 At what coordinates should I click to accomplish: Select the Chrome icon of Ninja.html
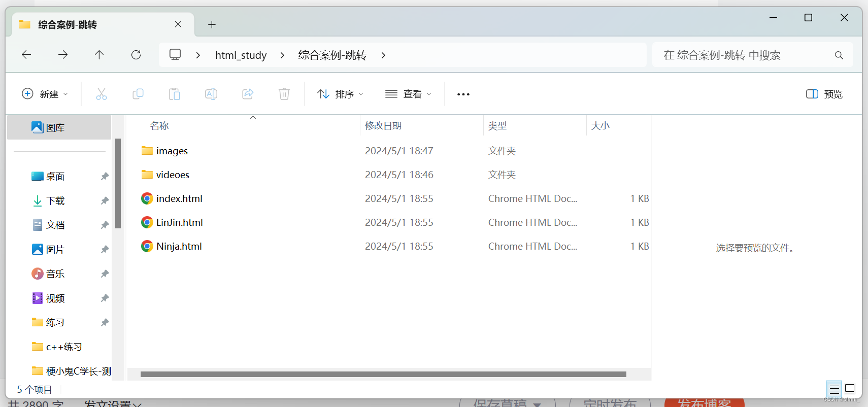pos(147,247)
